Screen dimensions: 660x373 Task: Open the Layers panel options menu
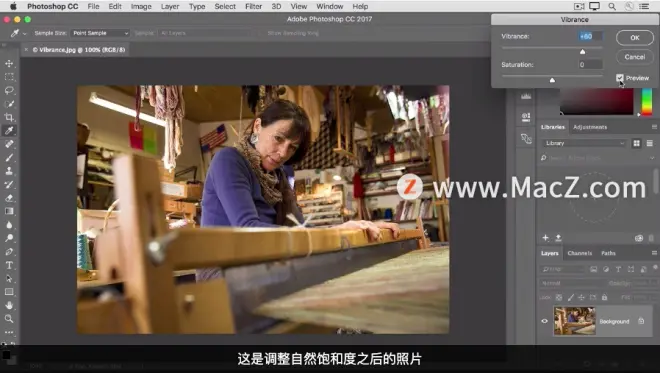tap(654, 253)
